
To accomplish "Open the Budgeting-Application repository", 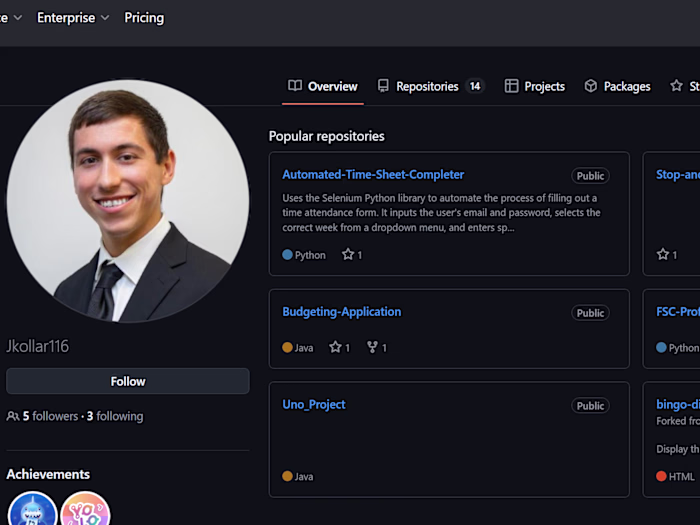I will [342, 312].
